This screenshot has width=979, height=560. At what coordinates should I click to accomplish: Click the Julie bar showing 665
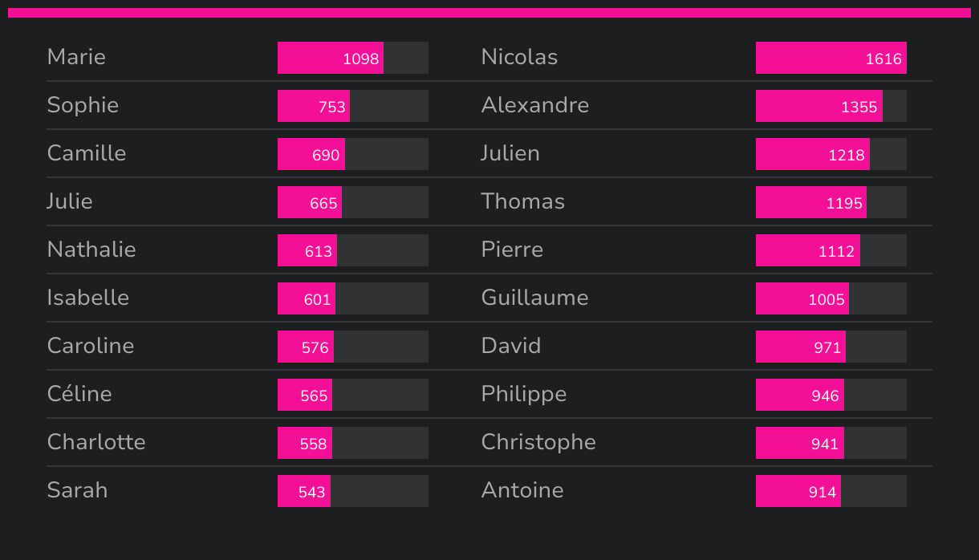(310, 202)
